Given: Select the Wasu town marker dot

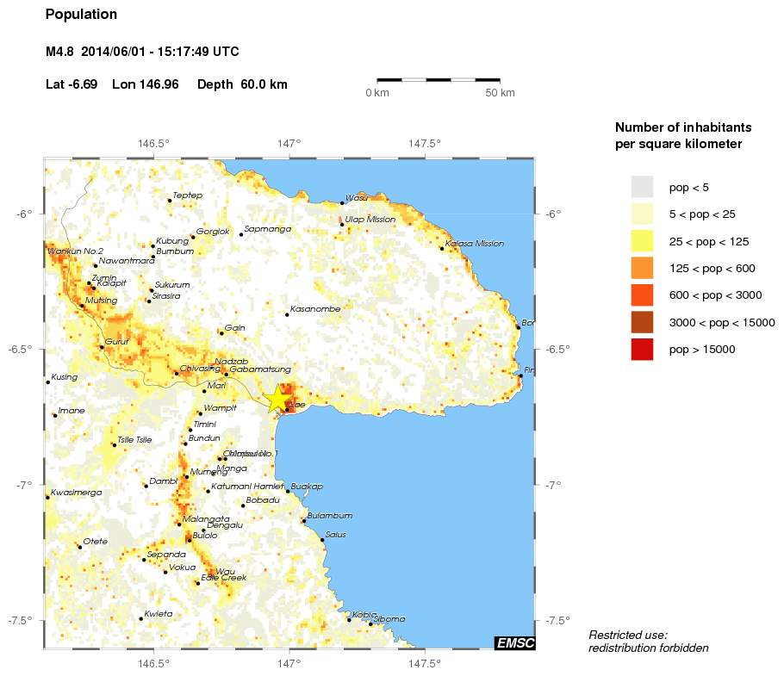Looking at the screenshot, I should (341, 203).
